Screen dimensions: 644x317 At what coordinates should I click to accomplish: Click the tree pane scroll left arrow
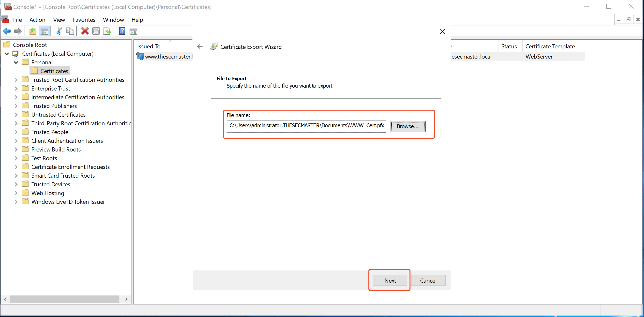(x=5, y=299)
